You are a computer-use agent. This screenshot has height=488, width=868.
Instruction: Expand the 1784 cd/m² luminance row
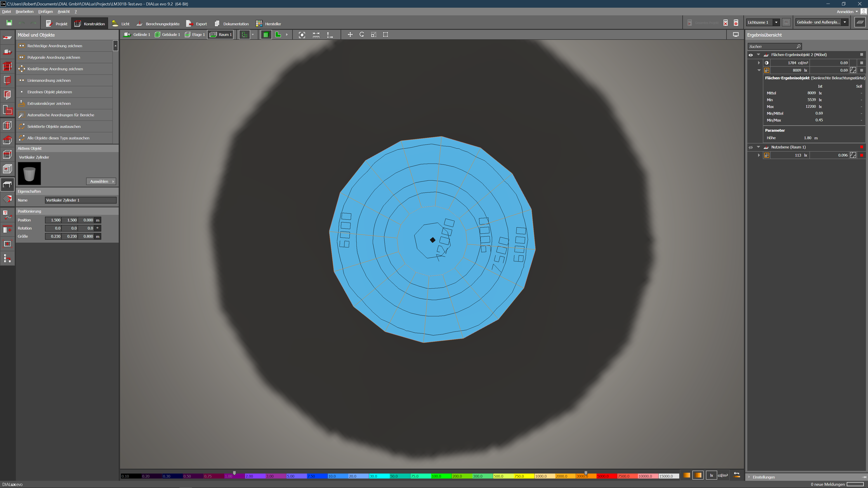(759, 63)
